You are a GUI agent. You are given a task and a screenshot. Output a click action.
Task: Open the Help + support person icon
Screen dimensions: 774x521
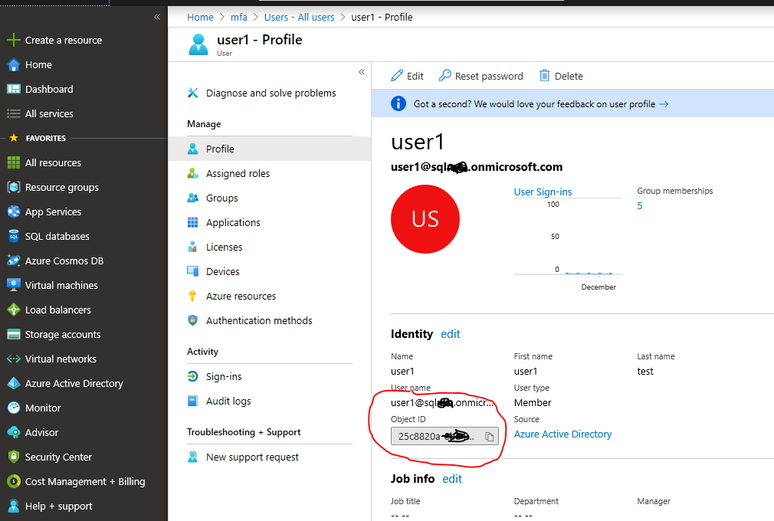click(14, 506)
